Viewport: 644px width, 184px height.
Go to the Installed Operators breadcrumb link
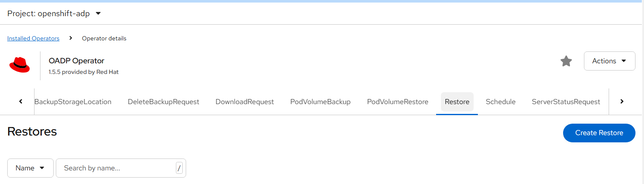(x=33, y=38)
